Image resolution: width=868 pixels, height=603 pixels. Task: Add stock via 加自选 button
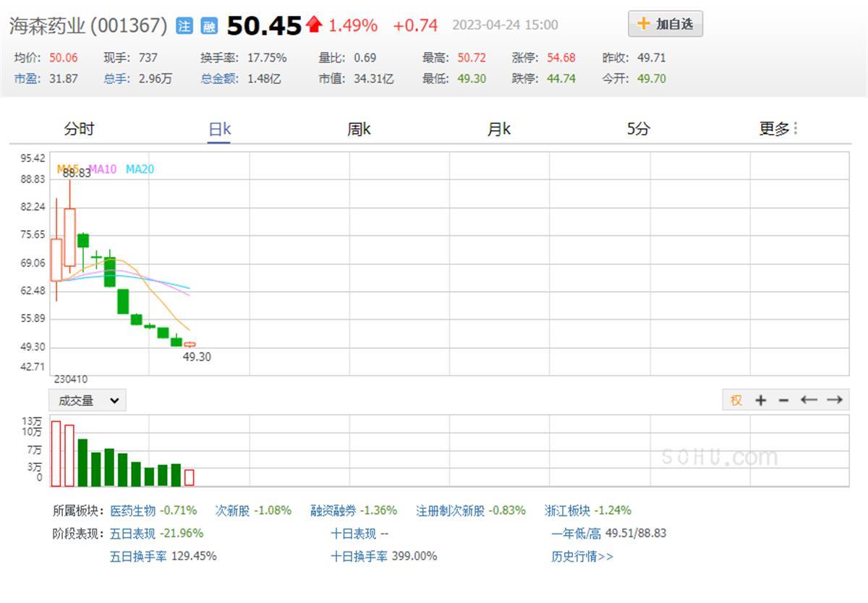pos(665,24)
